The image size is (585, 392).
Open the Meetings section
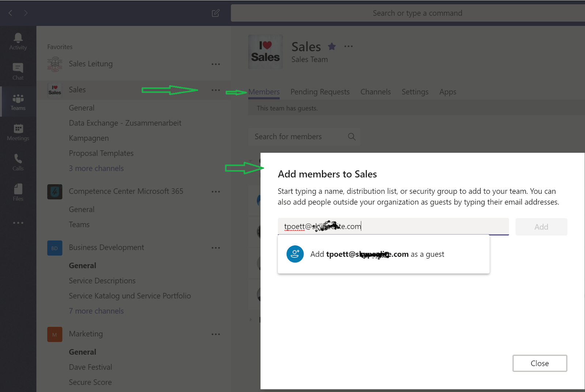pyautogui.click(x=18, y=132)
